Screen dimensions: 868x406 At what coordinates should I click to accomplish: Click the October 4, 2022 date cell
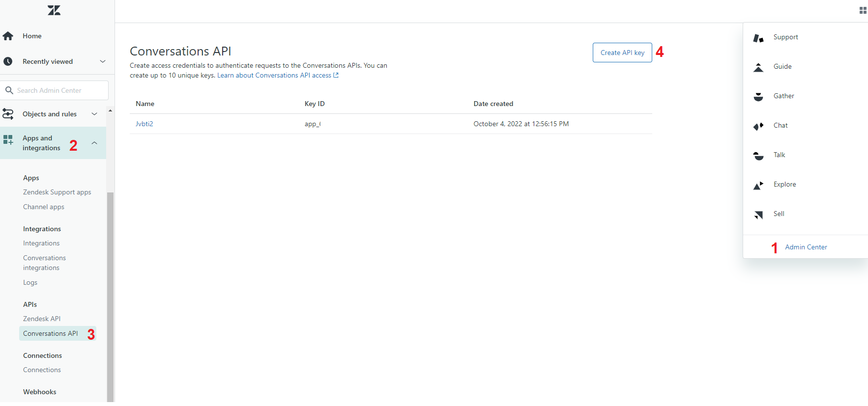pyautogui.click(x=521, y=124)
